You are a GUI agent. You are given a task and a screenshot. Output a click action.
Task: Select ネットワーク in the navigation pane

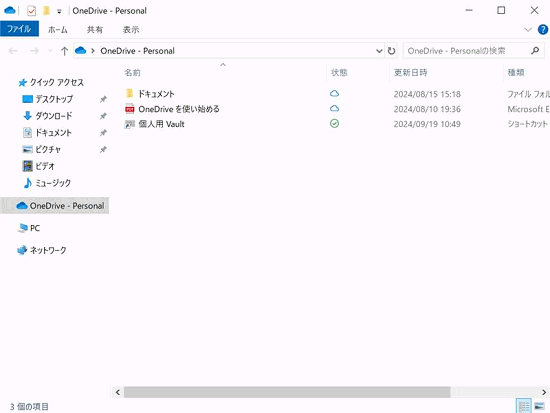coord(48,250)
